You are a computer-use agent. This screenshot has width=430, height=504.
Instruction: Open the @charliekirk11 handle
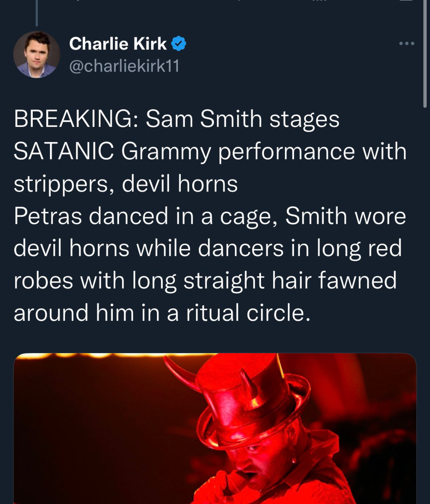click(x=124, y=66)
